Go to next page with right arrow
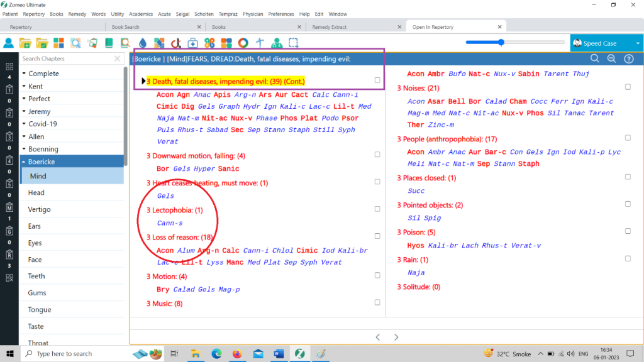 coord(396,337)
